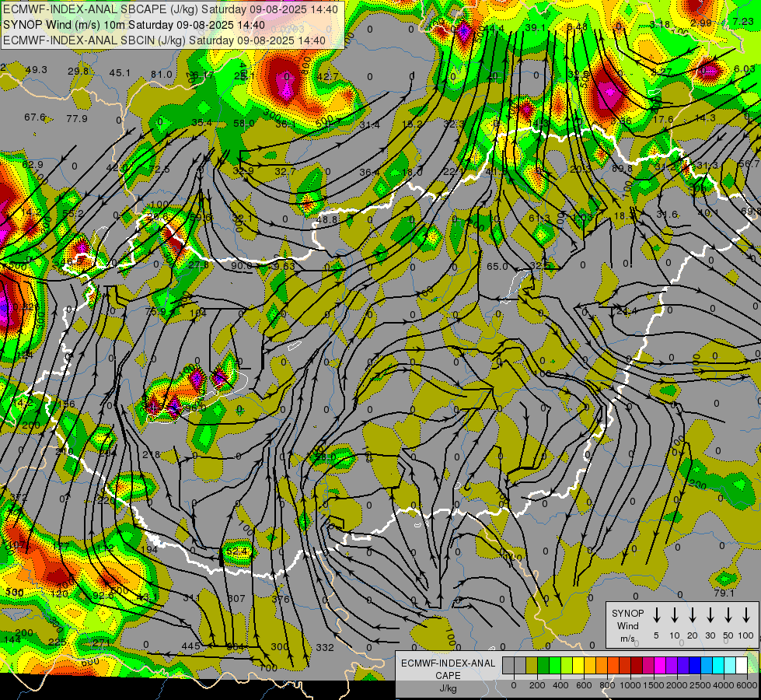Viewport: 761px width, 700px height.
Task: Click the 'J/kg' unit label in legend
Action: 448,688
